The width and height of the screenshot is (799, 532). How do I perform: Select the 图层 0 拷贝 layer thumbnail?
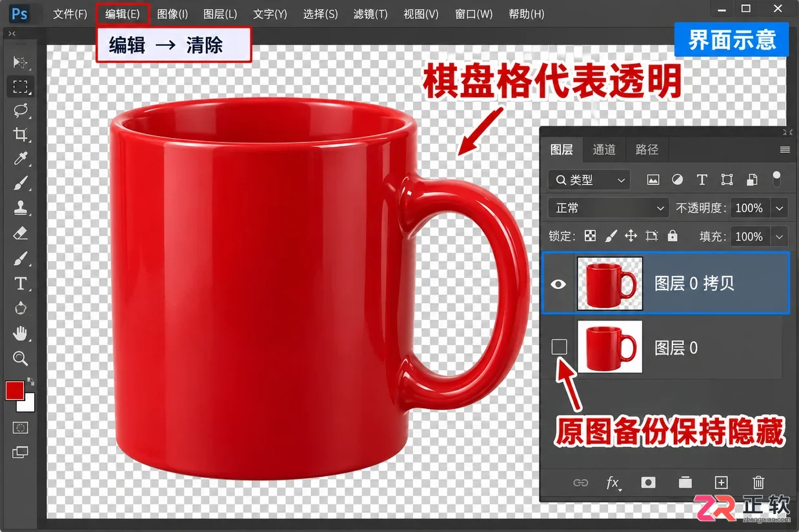pos(610,283)
